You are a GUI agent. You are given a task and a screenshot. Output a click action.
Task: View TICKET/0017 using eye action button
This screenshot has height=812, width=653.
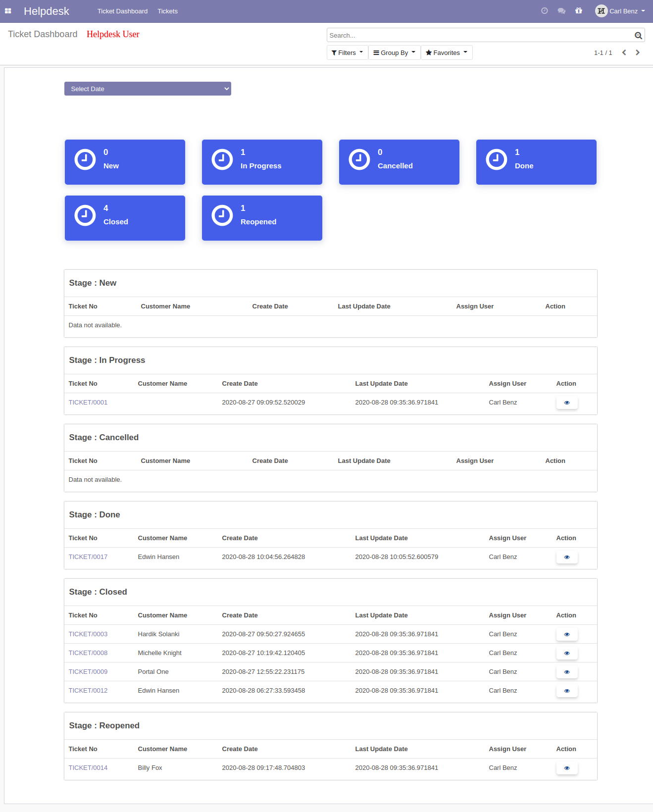click(x=567, y=557)
